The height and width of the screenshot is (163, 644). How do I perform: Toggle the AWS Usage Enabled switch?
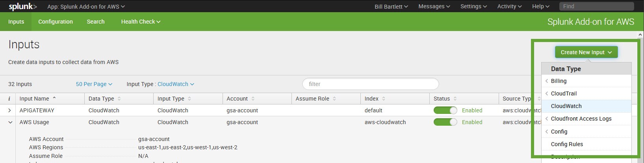coord(445,122)
